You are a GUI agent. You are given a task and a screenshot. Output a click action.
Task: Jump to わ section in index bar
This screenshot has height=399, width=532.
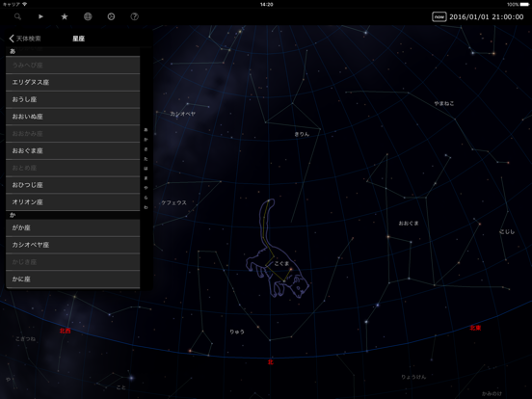tap(146, 207)
